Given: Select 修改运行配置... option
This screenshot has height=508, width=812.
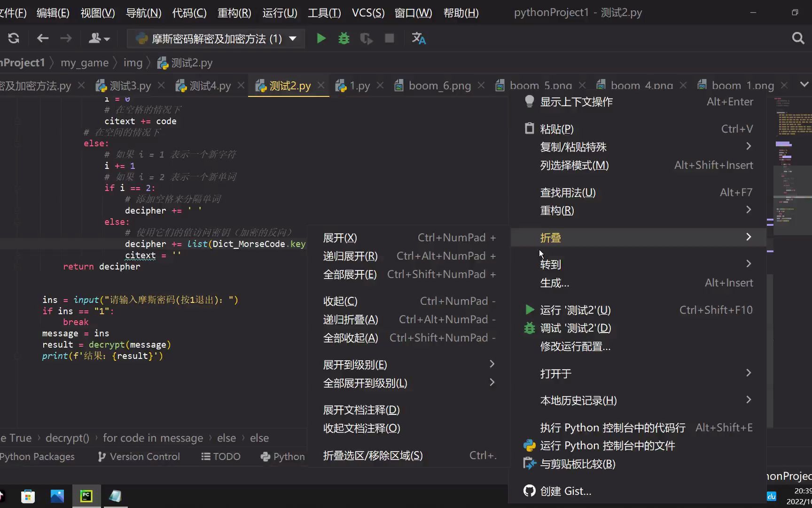Looking at the screenshot, I should pyautogui.click(x=638, y=346).
